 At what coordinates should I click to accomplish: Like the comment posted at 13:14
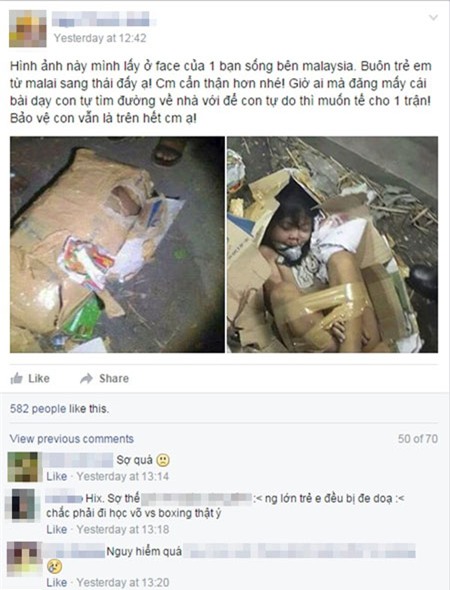click(x=56, y=476)
